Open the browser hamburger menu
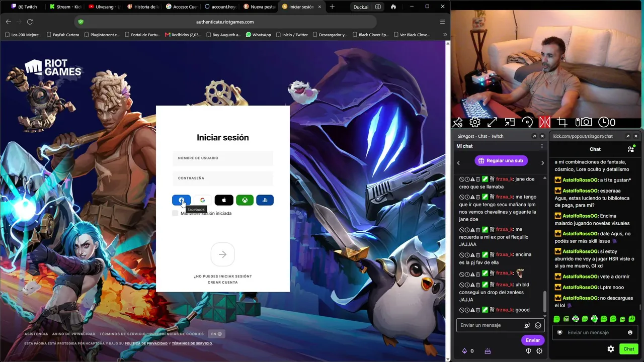The image size is (644, 362). (442, 22)
